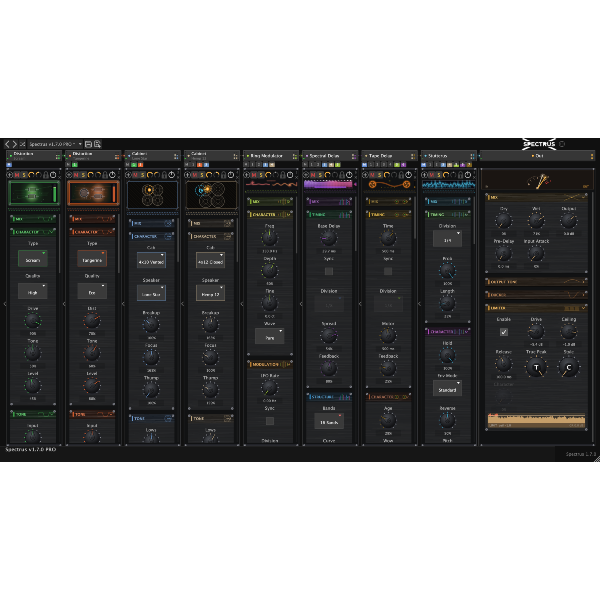Click the shuffle random preset icon
Screen dimensions: 600x600
coord(23,144)
